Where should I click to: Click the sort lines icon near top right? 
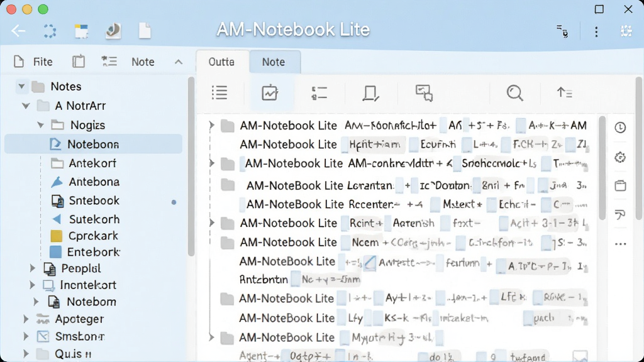[562, 31]
